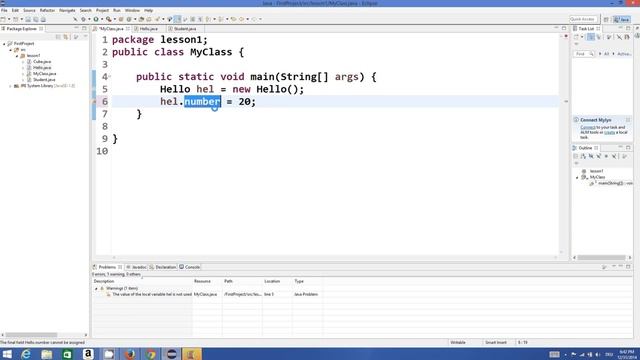This screenshot has width=640, height=360.
Task: Click Collapse All icon in Package Explorer
Action: 58,37
